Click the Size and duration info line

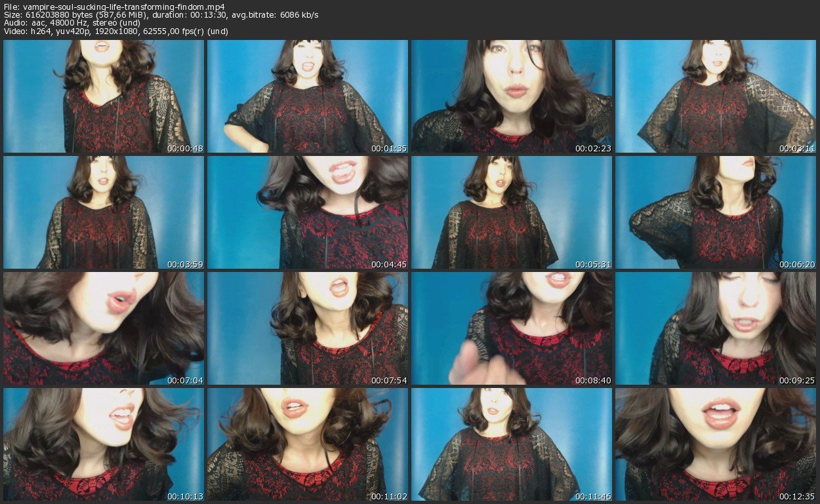click(161, 14)
